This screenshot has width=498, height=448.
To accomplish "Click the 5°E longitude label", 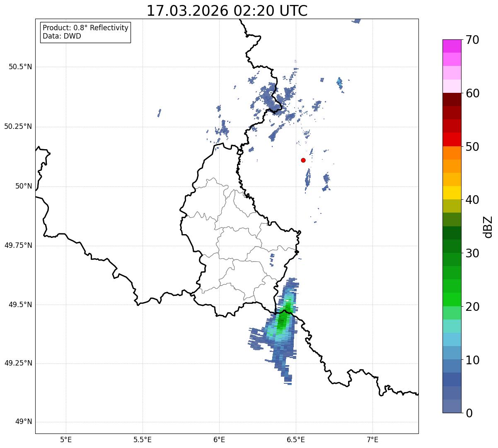I will pyautogui.click(x=66, y=439).
